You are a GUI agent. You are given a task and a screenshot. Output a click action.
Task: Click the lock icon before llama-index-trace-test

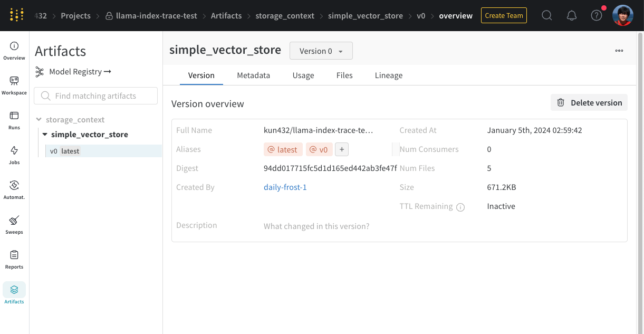click(109, 16)
